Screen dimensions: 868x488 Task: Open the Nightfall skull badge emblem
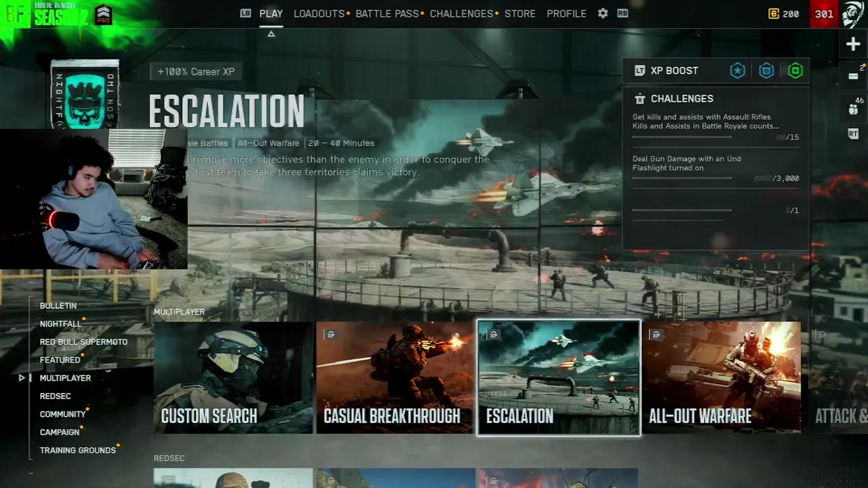coord(85,95)
